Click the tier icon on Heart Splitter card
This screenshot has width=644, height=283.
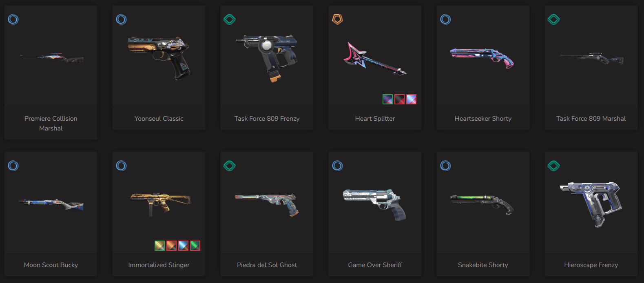pos(337,19)
